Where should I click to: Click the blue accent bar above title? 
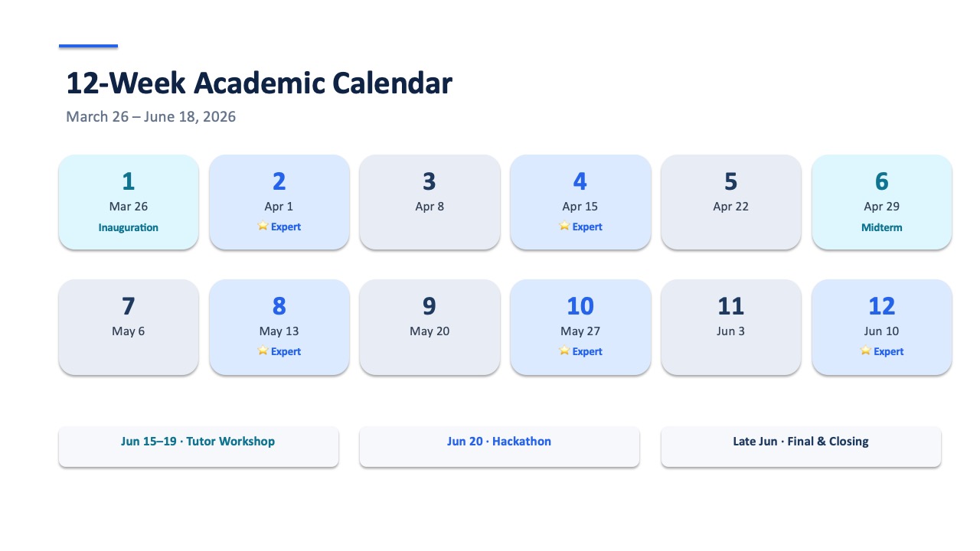tap(88, 46)
